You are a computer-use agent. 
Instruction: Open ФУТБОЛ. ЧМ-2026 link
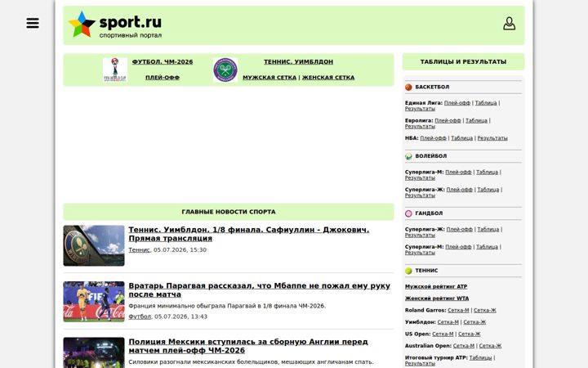pyautogui.click(x=163, y=61)
